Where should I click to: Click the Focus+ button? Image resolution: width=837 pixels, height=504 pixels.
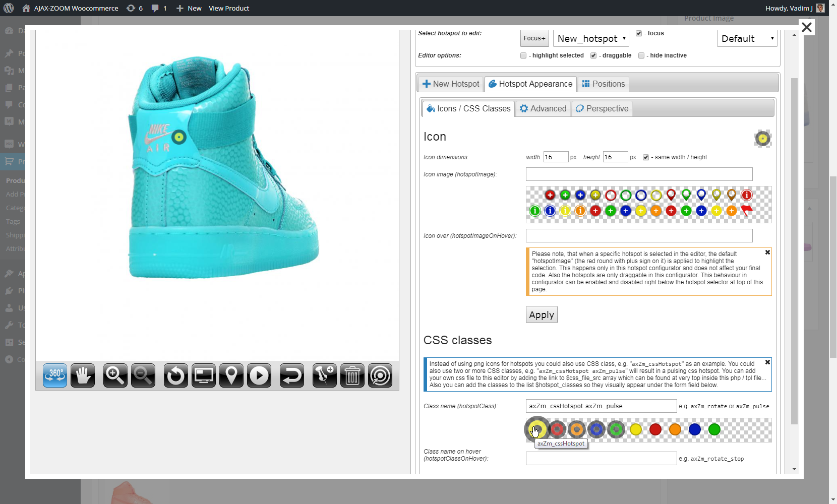pos(534,38)
